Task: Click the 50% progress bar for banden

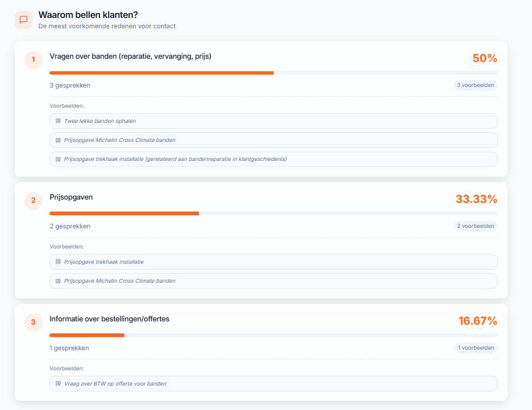Action: pyautogui.click(x=273, y=73)
